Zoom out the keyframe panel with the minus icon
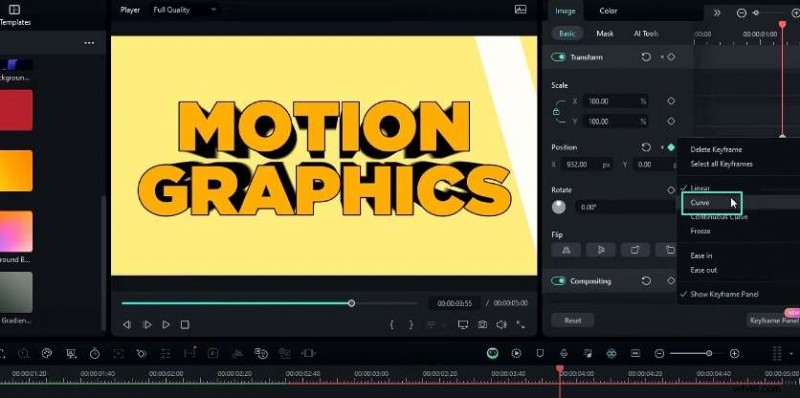 coord(742,13)
